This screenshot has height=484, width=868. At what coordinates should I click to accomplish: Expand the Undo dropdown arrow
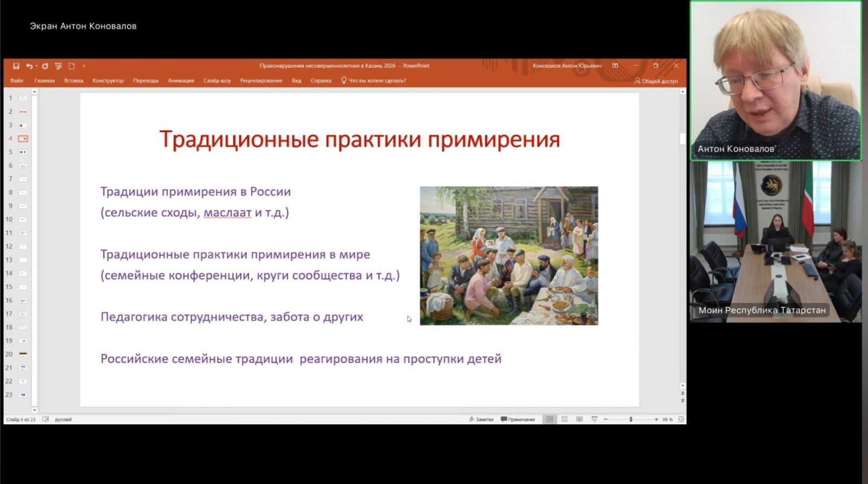pyautogui.click(x=36, y=66)
